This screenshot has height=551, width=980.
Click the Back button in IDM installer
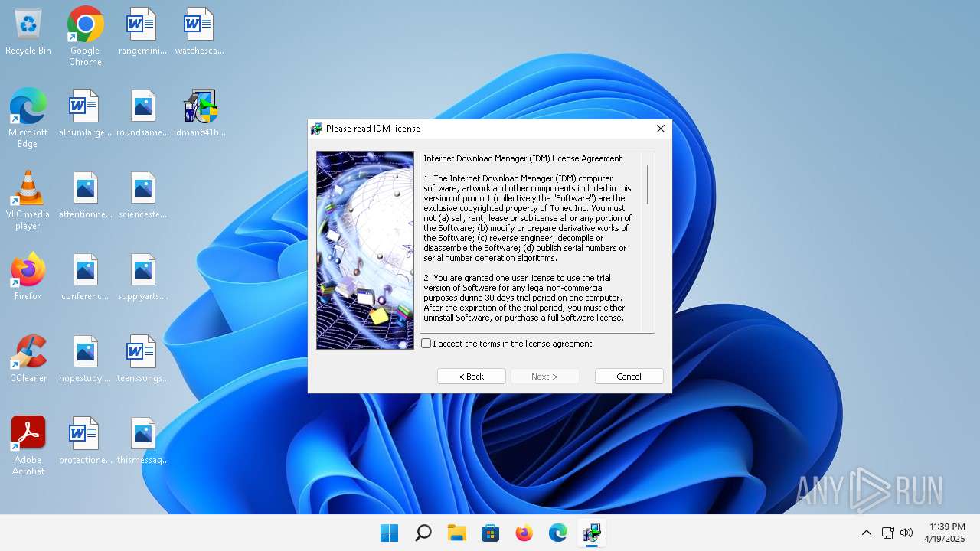[x=471, y=377]
